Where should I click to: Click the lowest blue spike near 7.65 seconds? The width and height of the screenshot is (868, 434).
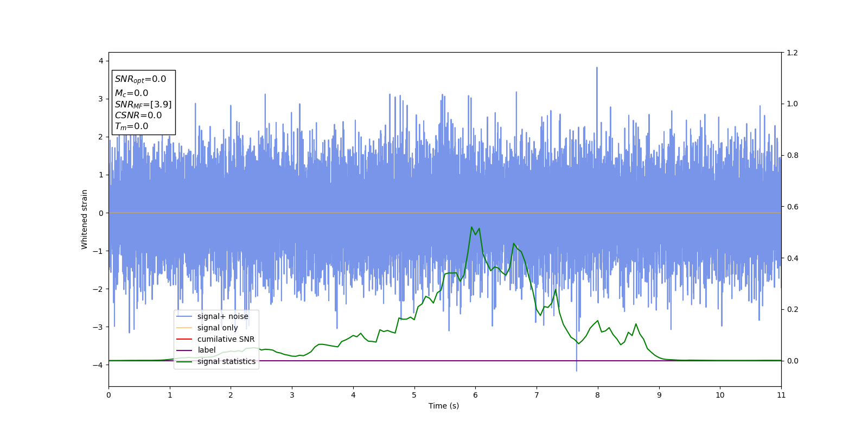point(577,370)
